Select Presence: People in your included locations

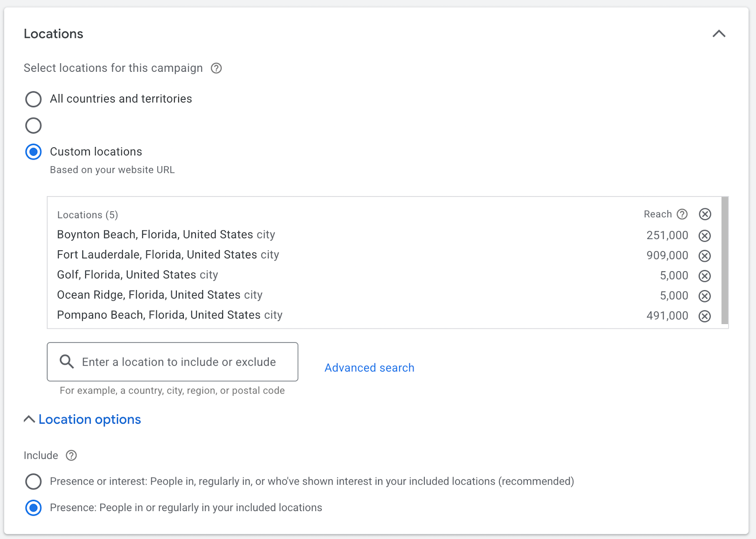coord(33,508)
